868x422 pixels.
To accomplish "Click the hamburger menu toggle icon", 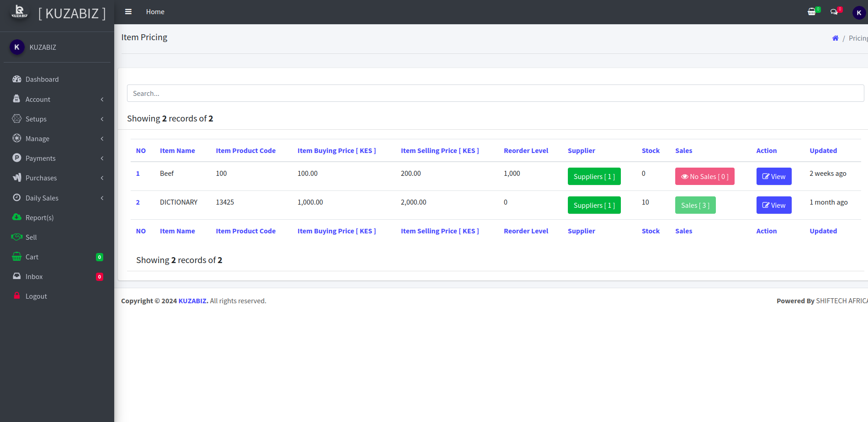I will [x=128, y=12].
